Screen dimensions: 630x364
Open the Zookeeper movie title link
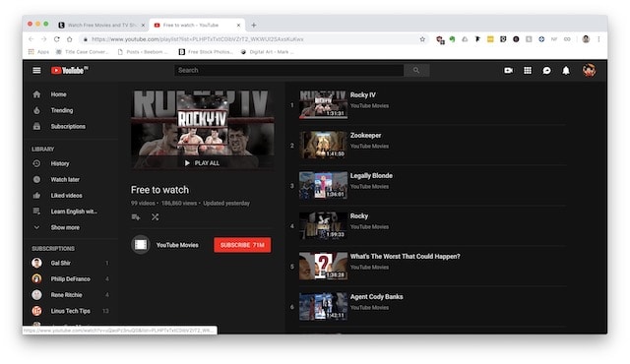(x=365, y=135)
